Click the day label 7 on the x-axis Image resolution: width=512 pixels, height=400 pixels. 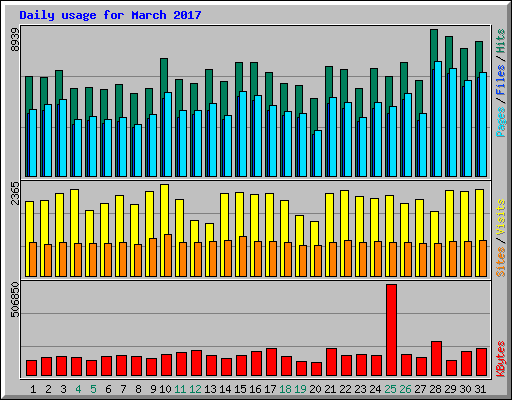(x=123, y=389)
